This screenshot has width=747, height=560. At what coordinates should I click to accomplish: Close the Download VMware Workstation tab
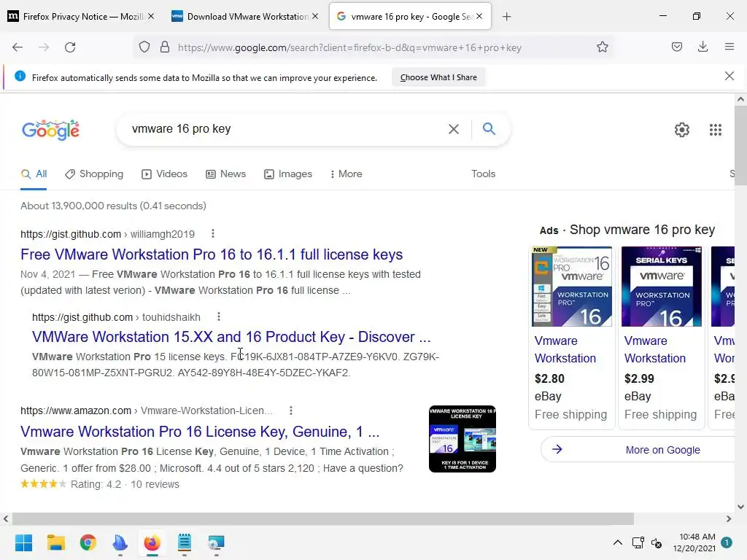tap(315, 16)
